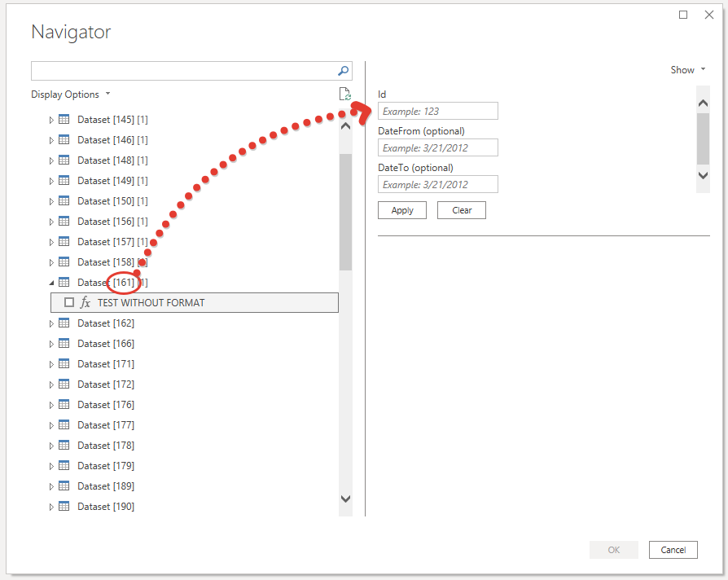Select the Dataset [149] [1] label

tap(112, 181)
